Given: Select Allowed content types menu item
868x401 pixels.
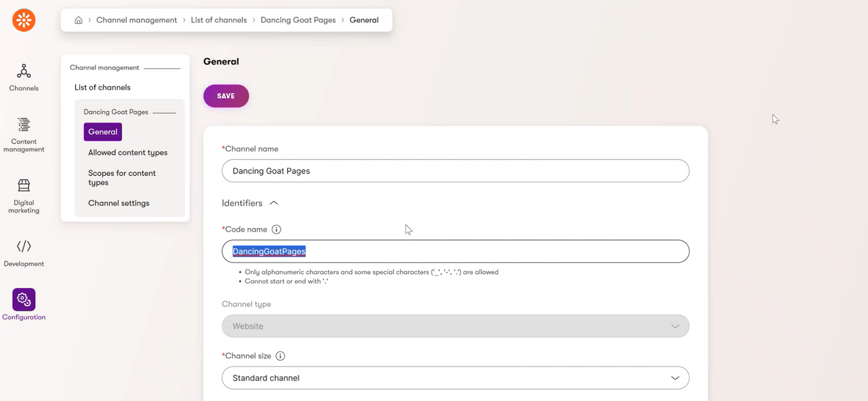Looking at the screenshot, I should tap(128, 152).
